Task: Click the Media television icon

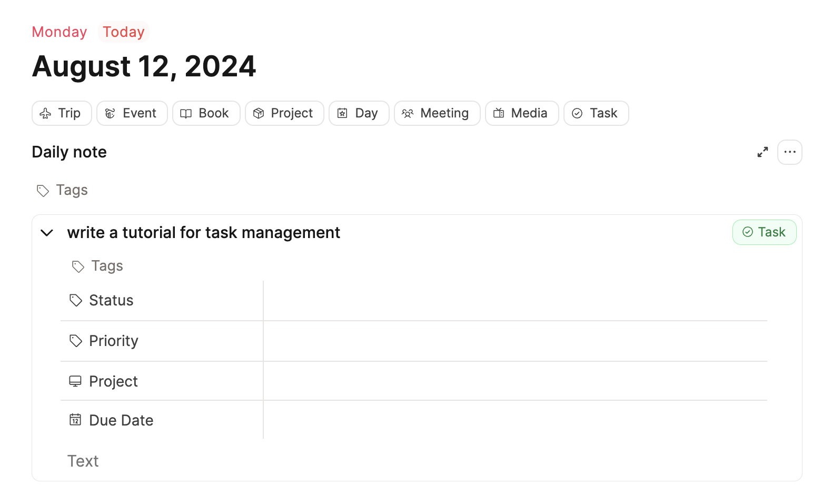Action: click(x=499, y=113)
